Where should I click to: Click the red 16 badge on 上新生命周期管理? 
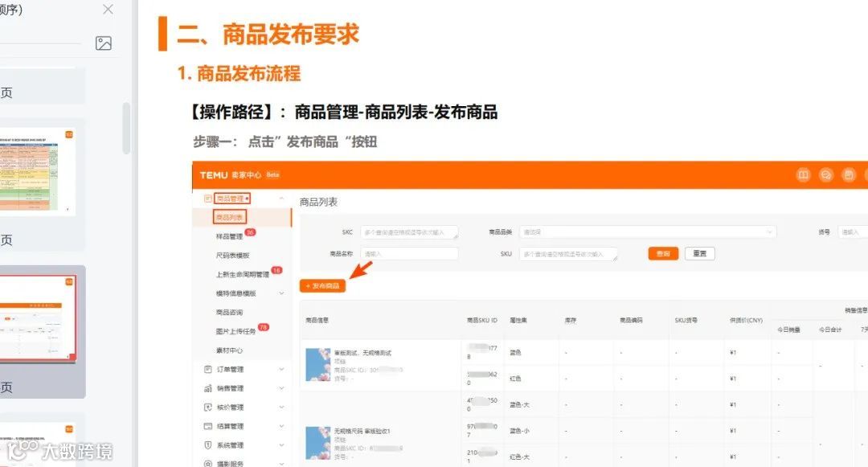[x=276, y=270]
